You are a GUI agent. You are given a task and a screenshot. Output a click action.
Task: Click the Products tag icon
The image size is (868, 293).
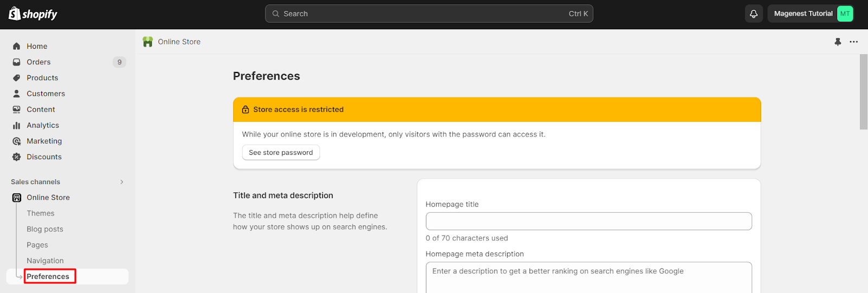(17, 77)
